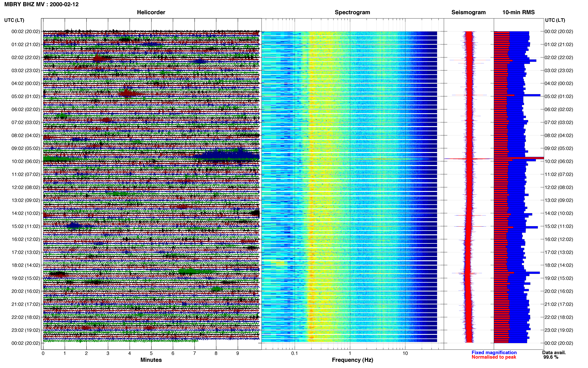Click the "19:02 (15:02)" label beside the RMS panel

pyautogui.click(x=559, y=278)
